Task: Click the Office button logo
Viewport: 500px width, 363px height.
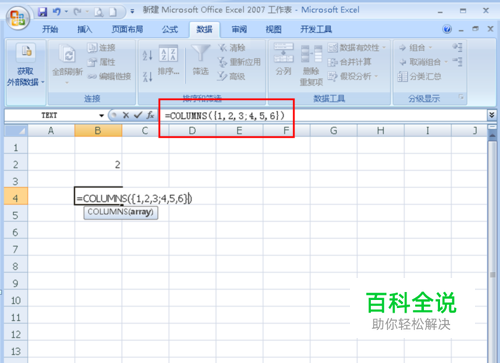Action: pyautogui.click(x=18, y=17)
